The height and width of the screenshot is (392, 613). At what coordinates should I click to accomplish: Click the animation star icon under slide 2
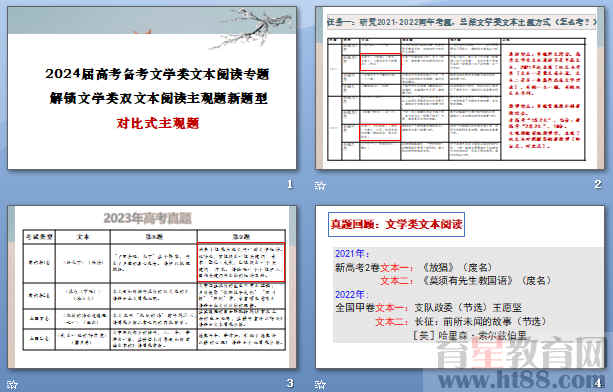tap(320, 185)
